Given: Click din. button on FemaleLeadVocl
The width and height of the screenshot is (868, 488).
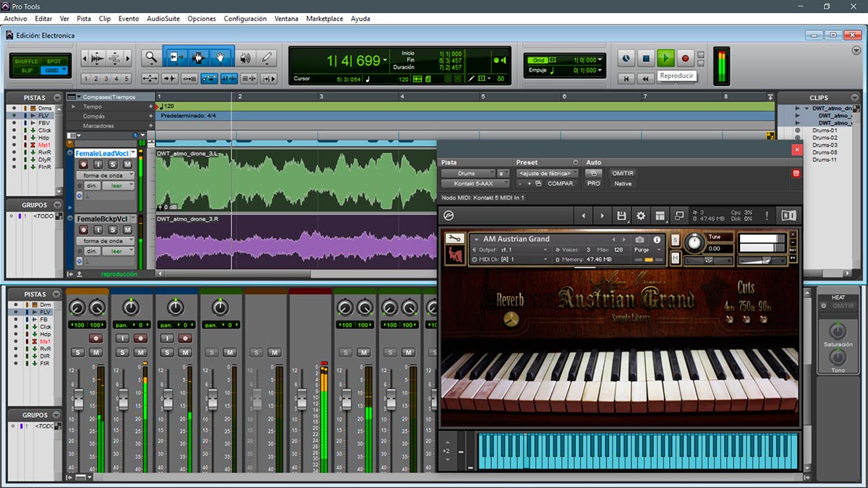Looking at the screenshot, I should coord(92,186).
